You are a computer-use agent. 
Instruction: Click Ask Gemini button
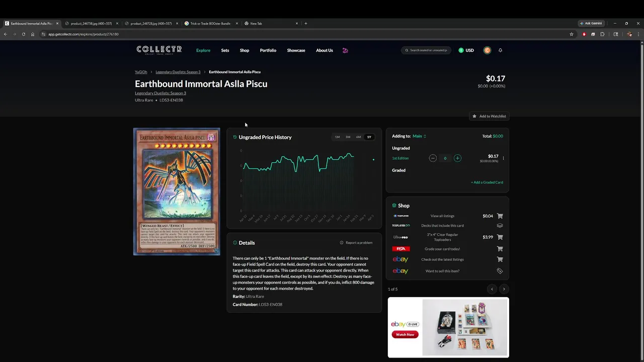[x=591, y=24]
